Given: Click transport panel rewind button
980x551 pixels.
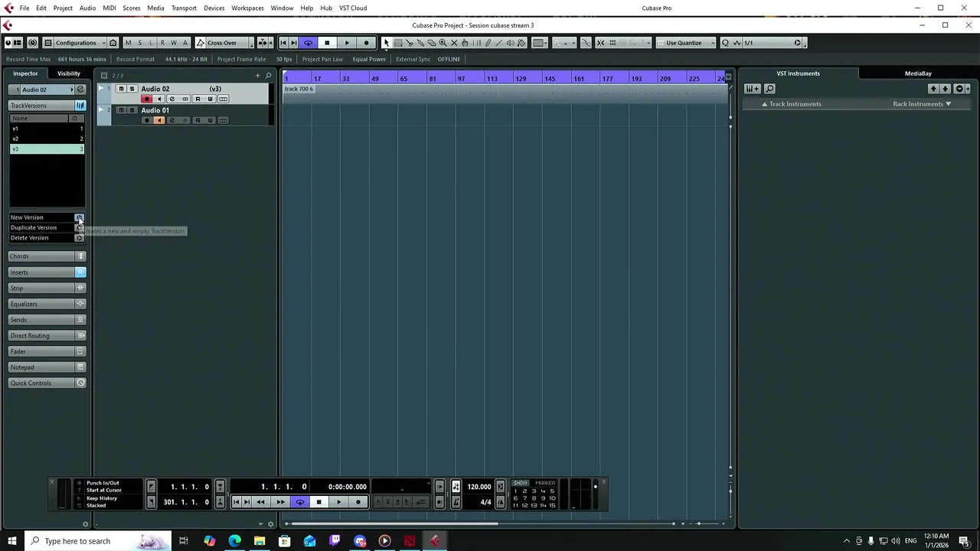Looking at the screenshot, I should pos(260,502).
